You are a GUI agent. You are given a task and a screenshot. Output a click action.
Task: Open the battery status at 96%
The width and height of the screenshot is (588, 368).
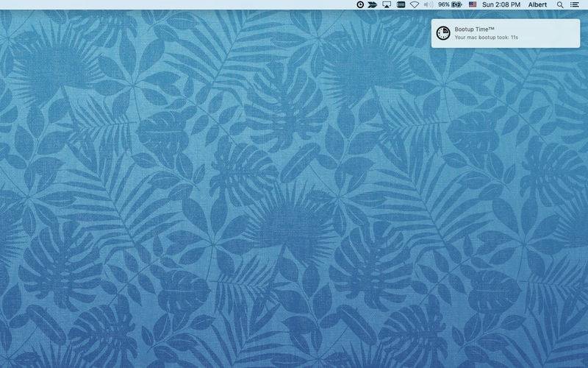point(450,4)
